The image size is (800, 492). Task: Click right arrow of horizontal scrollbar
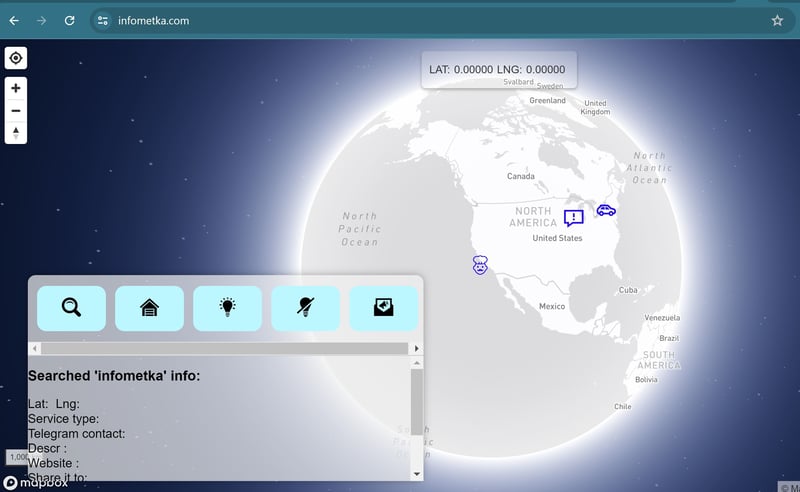click(x=416, y=349)
